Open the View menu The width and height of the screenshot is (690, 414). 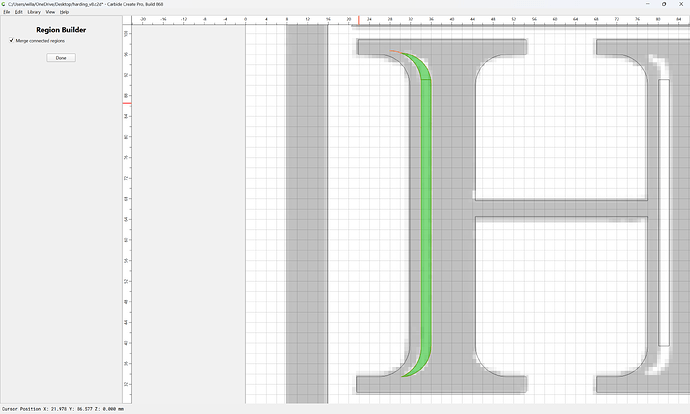click(50, 12)
